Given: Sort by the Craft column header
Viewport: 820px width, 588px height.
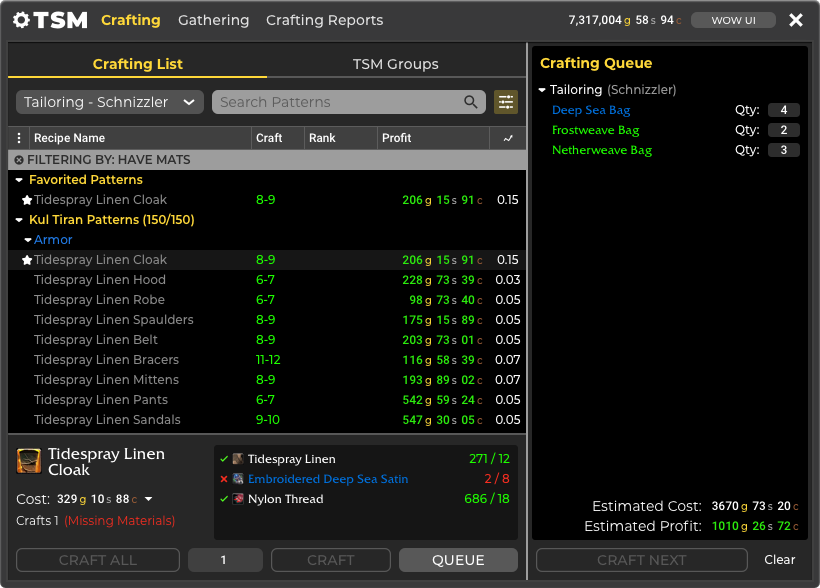Looking at the screenshot, I should pos(278,138).
